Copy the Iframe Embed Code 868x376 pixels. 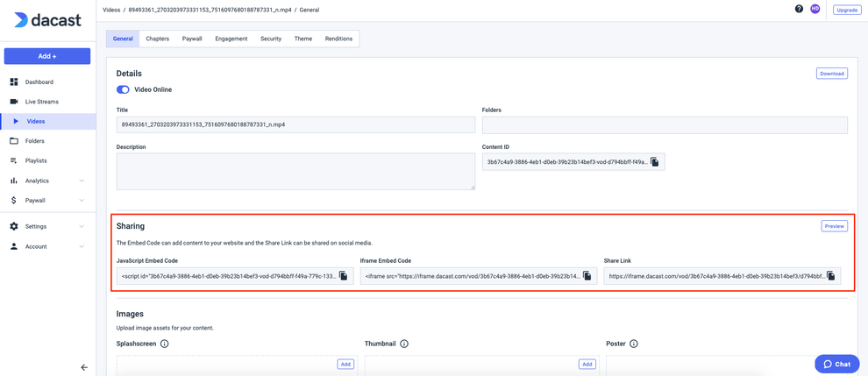coord(587,275)
